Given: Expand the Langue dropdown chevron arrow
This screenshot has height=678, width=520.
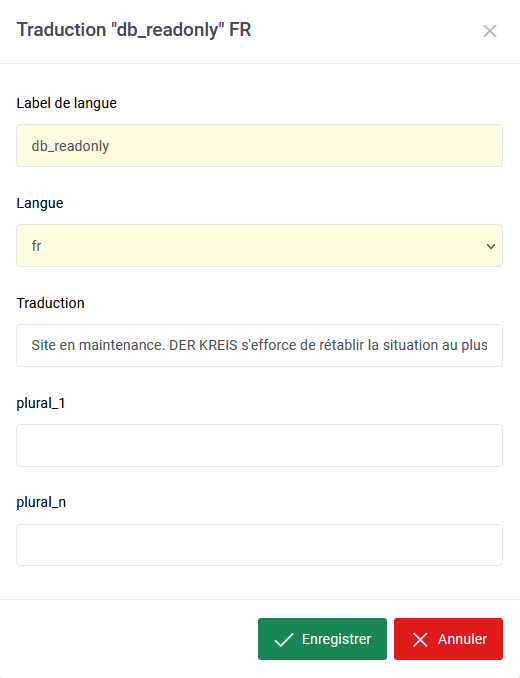Looking at the screenshot, I should pyautogui.click(x=491, y=246).
